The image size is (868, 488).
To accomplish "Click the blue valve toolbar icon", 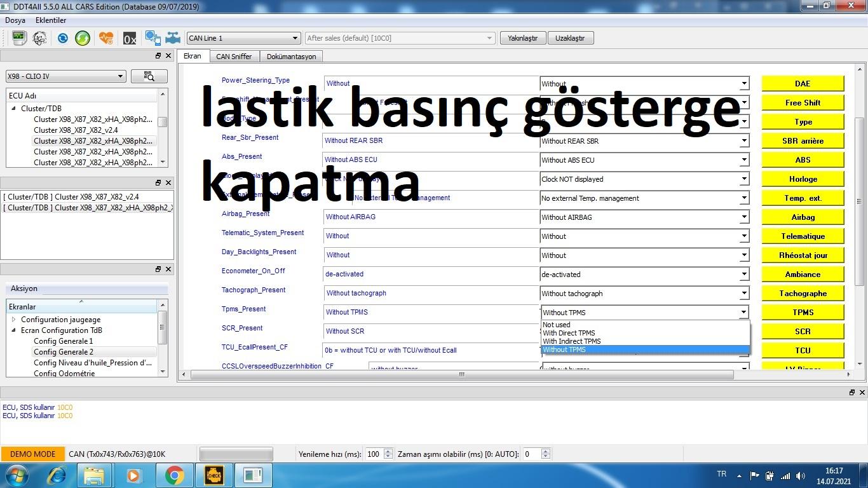I will pyautogui.click(x=173, y=38).
